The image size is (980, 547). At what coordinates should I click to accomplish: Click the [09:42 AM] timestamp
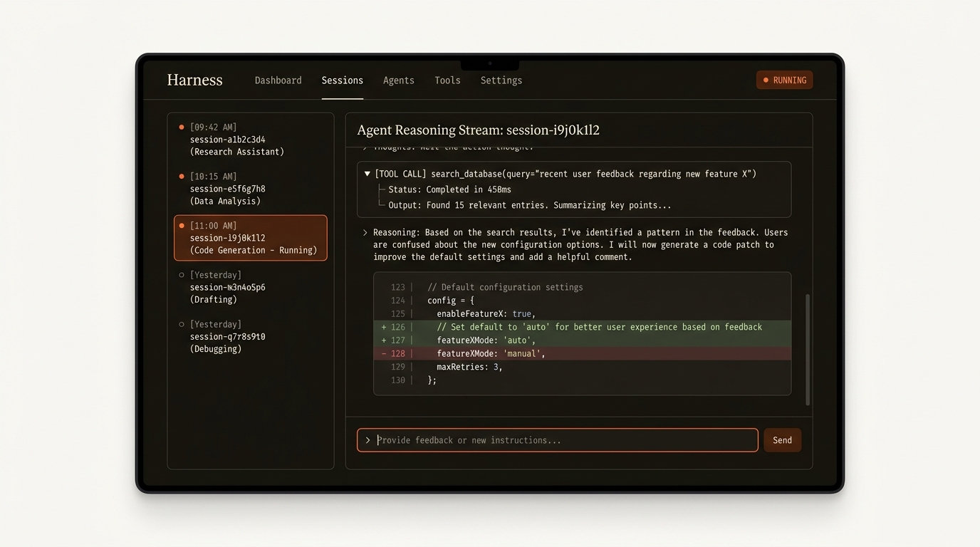click(x=214, y=127)
